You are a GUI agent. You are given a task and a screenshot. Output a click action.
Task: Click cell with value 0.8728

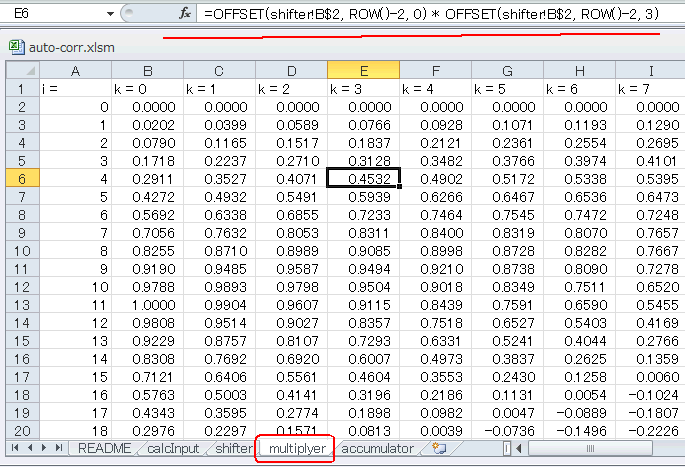point(508,251)
